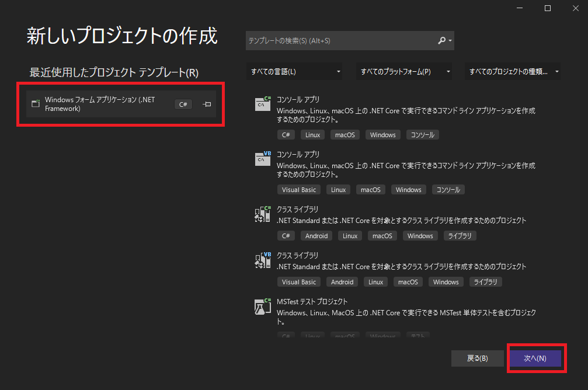
Task: Click the VB コンソール アプリ description text
Action: [406, 170]
